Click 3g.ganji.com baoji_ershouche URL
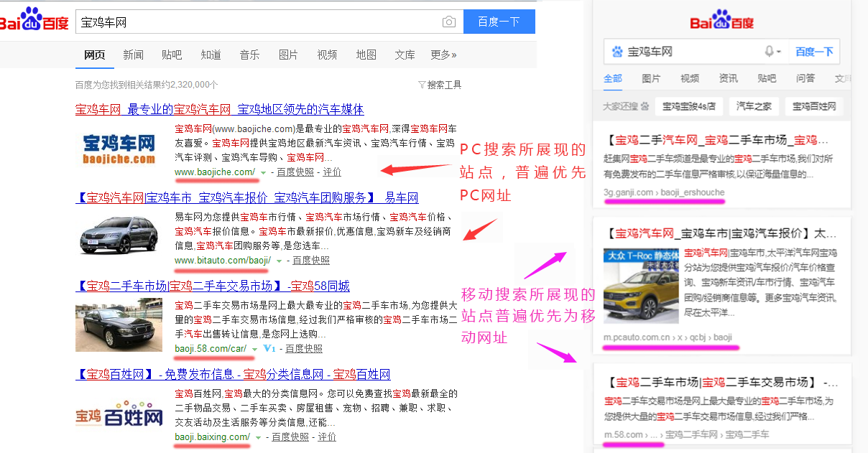This screenshot has width=868, height=453. coord(664,192)
